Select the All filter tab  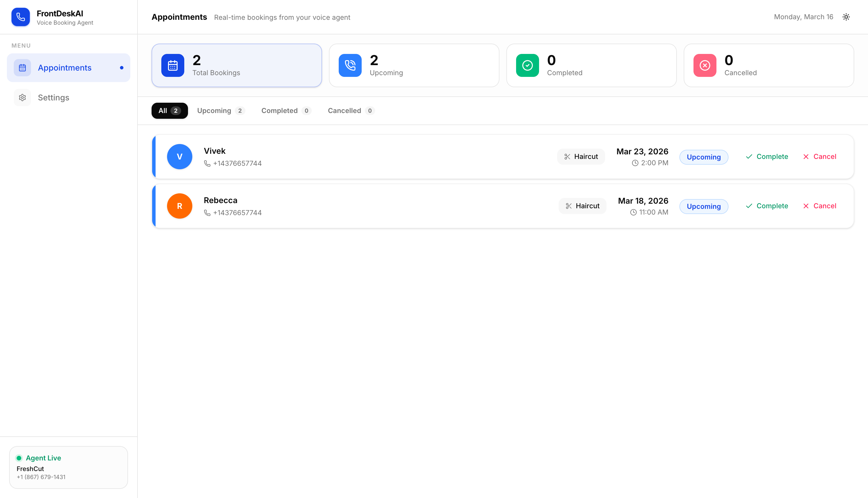pyautogui.click(x=169, y=111)
